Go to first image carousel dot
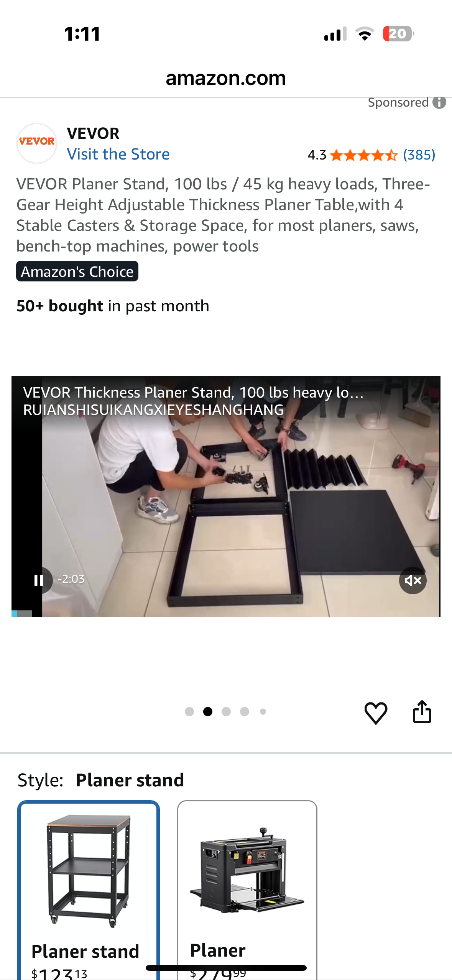452x980 pixels. [189, 712]
